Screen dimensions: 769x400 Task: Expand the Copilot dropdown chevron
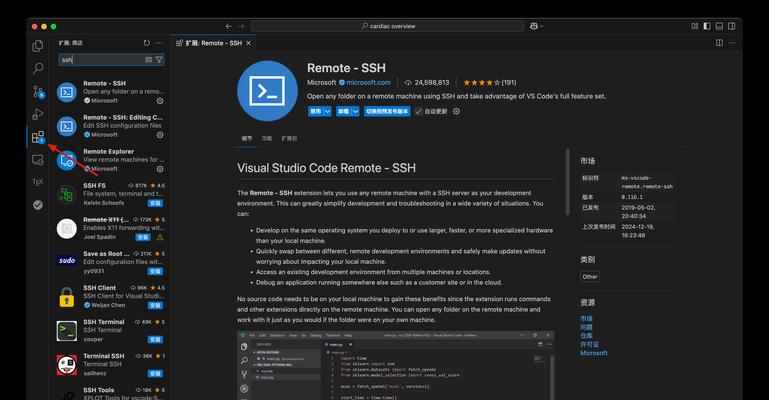[x=541, y=26]
